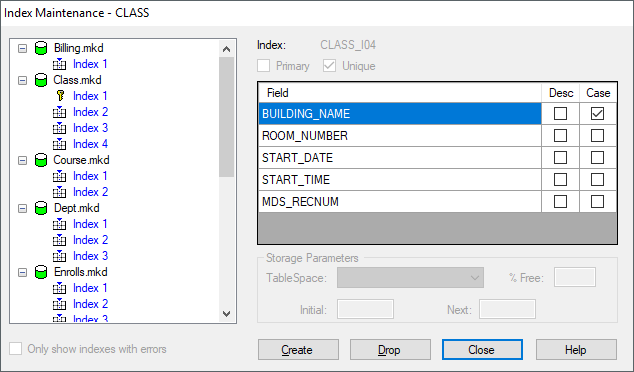Viewport: 634px width, 372px height.
Task: Select the Class.mkd green database icon
Action: pyautogui.click(x=41, y=80)
